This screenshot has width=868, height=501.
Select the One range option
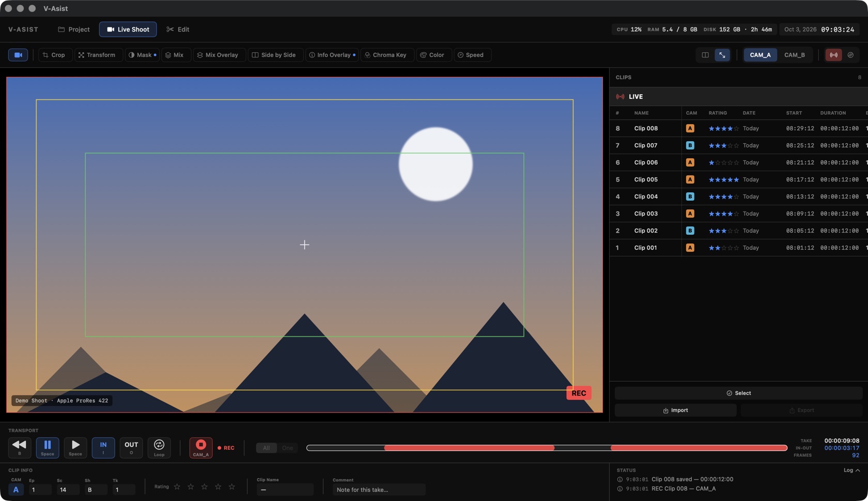(287, 448)
